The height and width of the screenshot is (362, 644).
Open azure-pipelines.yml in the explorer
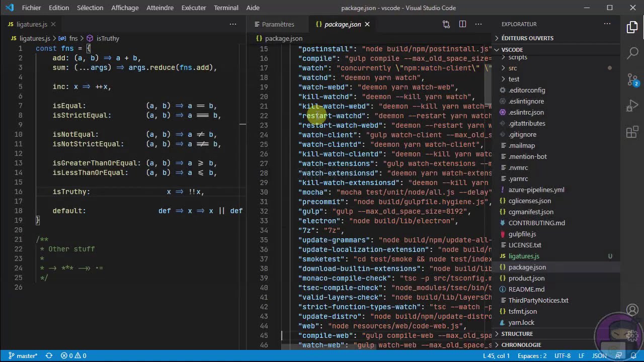point(556,190)
